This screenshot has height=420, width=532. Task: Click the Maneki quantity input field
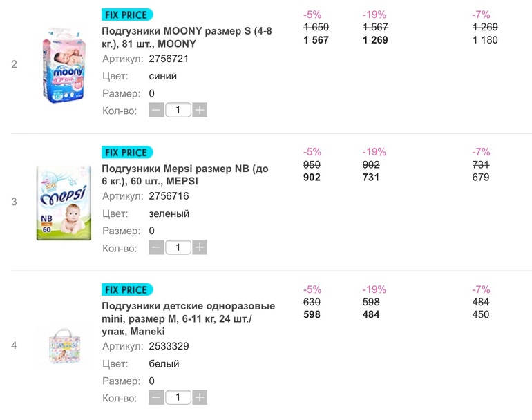pos(178,397)
